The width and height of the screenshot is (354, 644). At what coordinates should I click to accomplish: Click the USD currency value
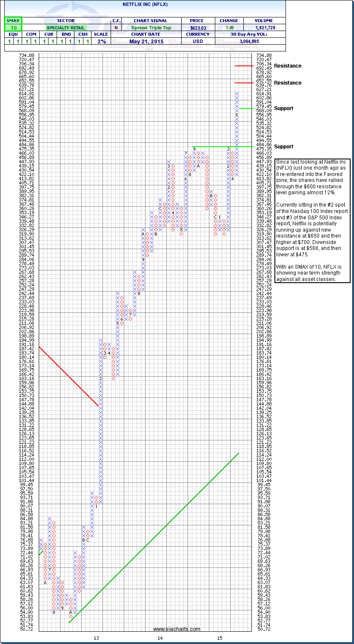pyautogui.click(x=198, y=41)
